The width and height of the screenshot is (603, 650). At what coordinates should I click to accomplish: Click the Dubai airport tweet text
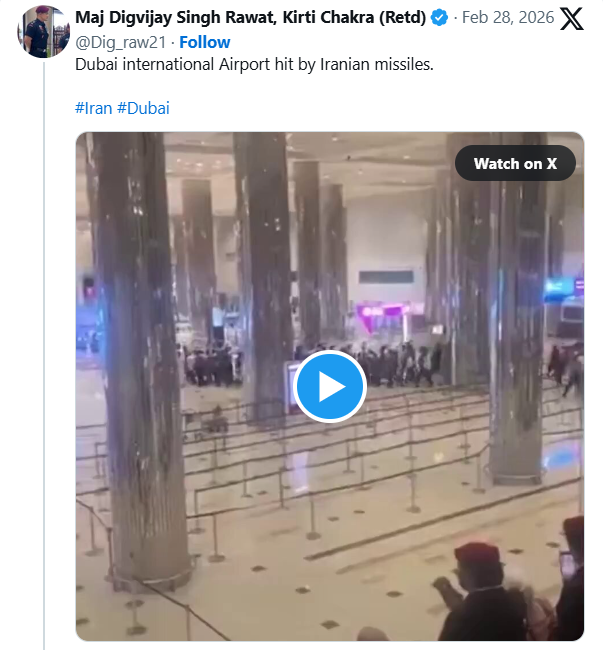pos(255,64)
